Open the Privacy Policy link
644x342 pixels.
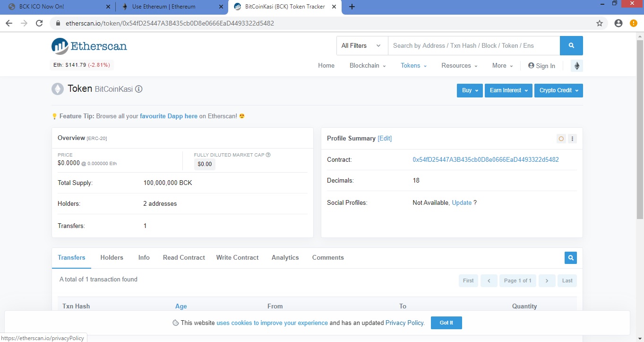pos(405,323)
